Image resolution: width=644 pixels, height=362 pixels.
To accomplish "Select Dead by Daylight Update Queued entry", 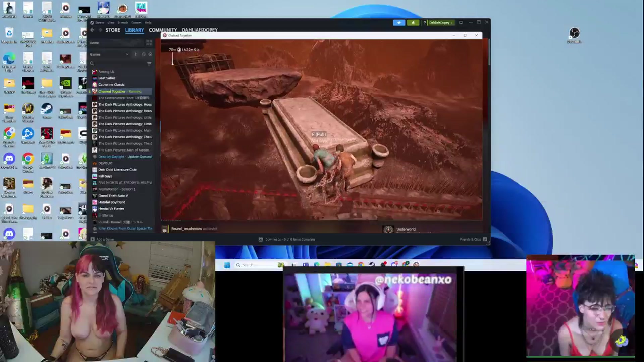I will 125,157.
